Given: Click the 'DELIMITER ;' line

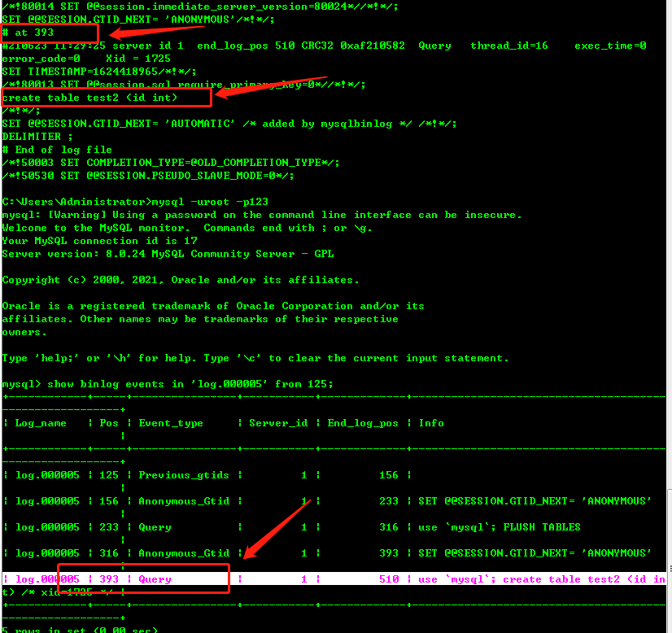Looking at the screenshot, I should 37,137.
